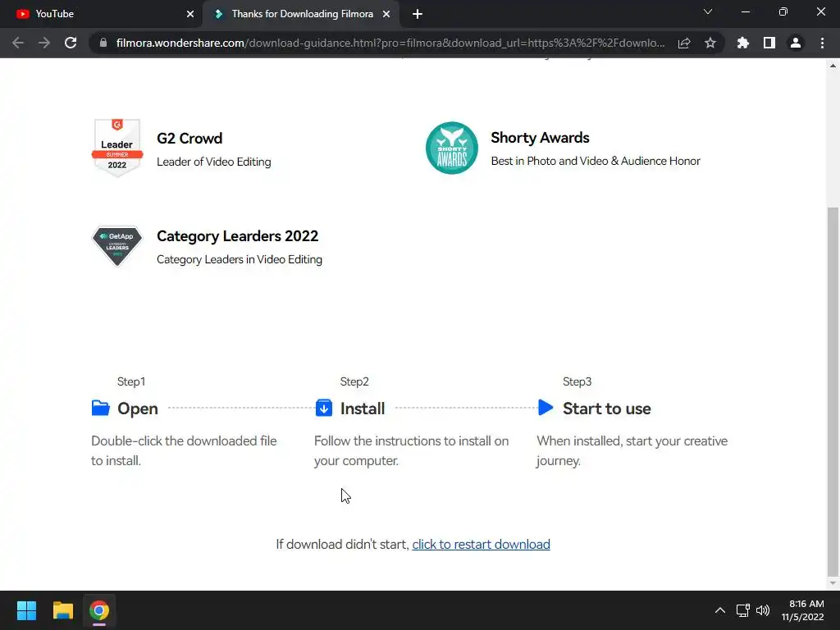
Task: Click the Shorty Awards heading
Action: 540,138
